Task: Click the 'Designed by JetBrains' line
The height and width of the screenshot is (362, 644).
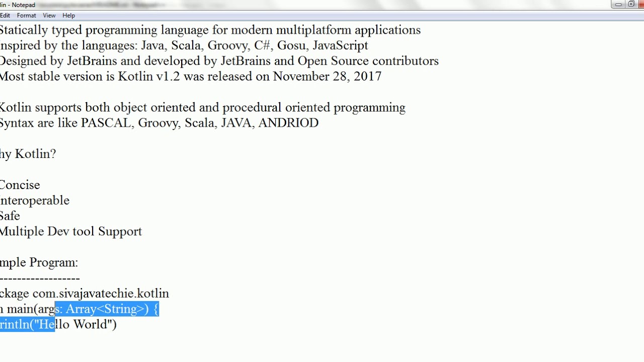Action: click(x=219, y=61)
